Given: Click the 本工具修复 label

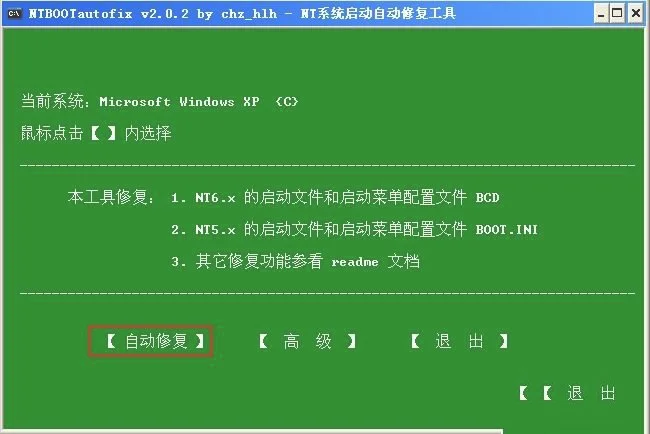Looking at the screenshot, I should click(x=111, y=197).
